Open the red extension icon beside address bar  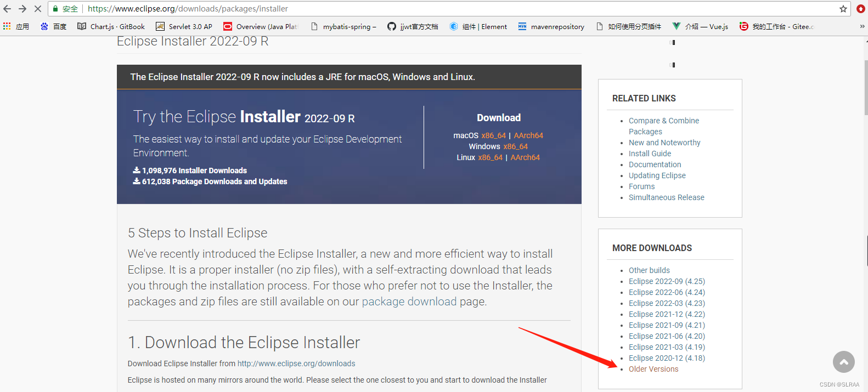861,9
